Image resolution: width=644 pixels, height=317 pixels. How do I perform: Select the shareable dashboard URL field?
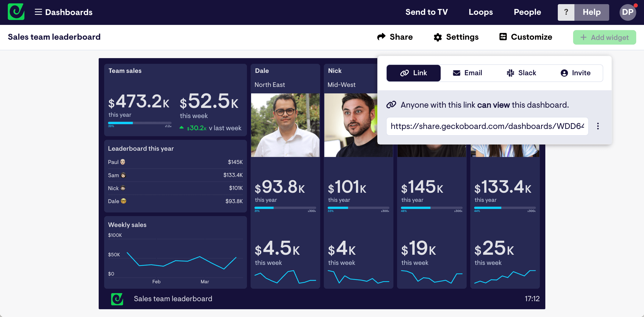click(487, 126)
